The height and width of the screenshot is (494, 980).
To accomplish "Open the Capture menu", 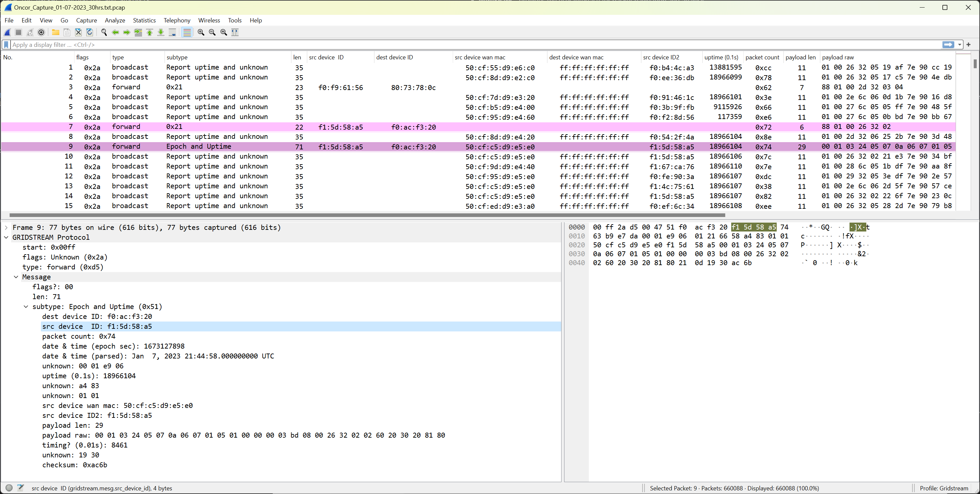I will 86,20.
